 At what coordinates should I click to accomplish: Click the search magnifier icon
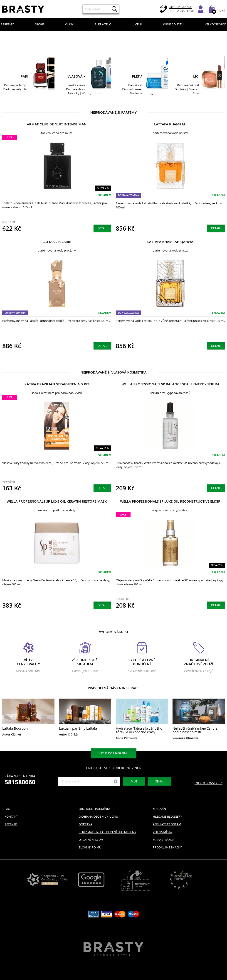[x=114, y=9]
